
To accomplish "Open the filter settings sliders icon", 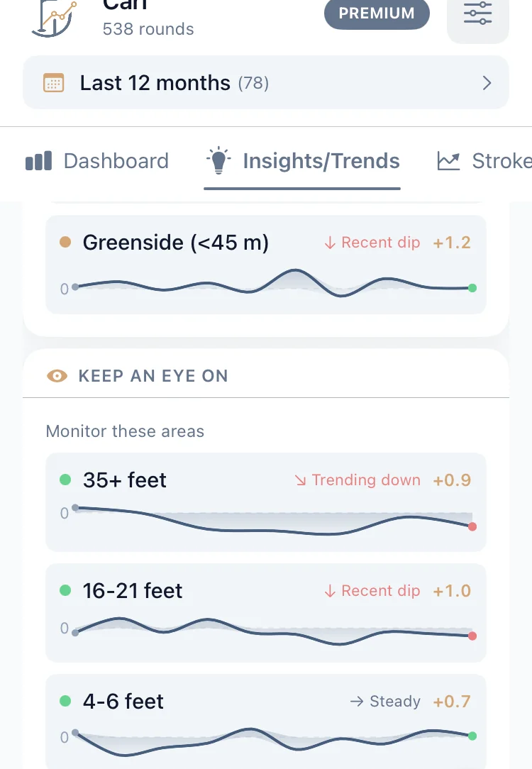I will [477, 14].
